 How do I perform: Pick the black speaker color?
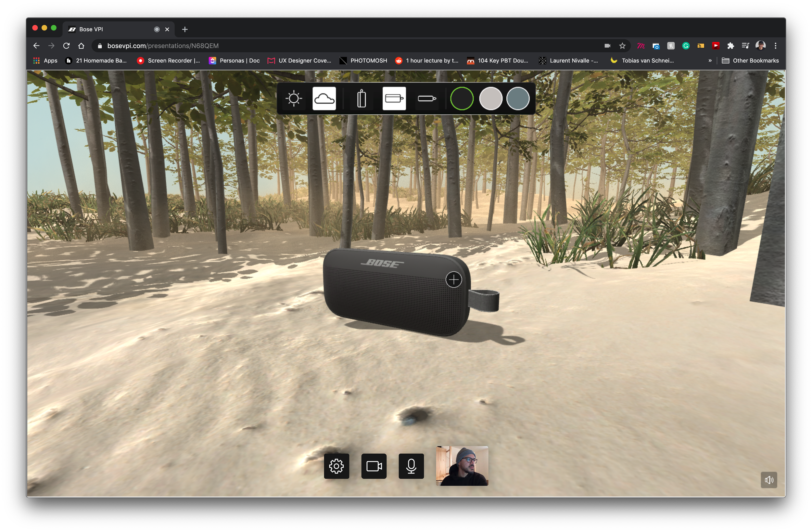click(x=462, y=99)
